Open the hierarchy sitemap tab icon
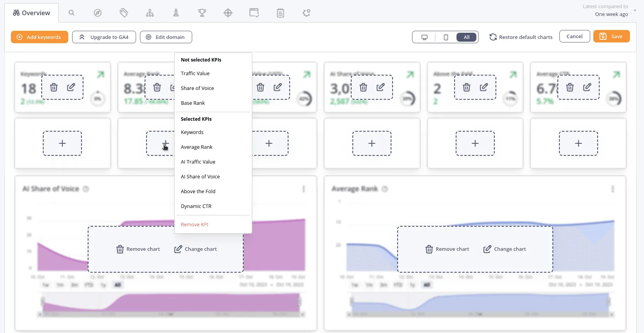The image size is (644, 333). point(150,13)
